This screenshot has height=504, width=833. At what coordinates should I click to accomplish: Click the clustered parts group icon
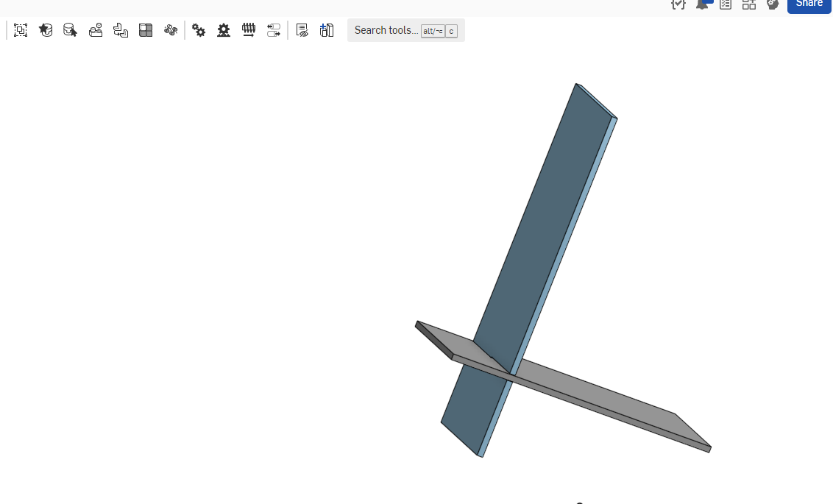pyautogui.click(x=171, y=30)
